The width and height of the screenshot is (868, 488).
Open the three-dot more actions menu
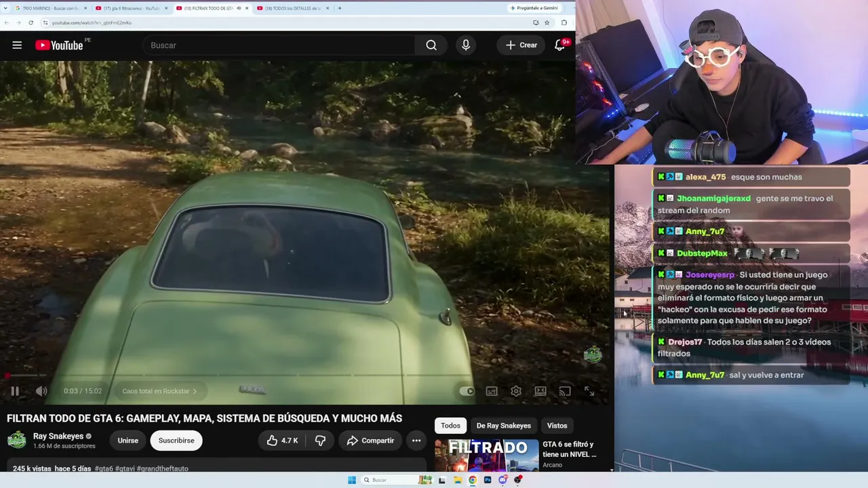pos(416,441)
